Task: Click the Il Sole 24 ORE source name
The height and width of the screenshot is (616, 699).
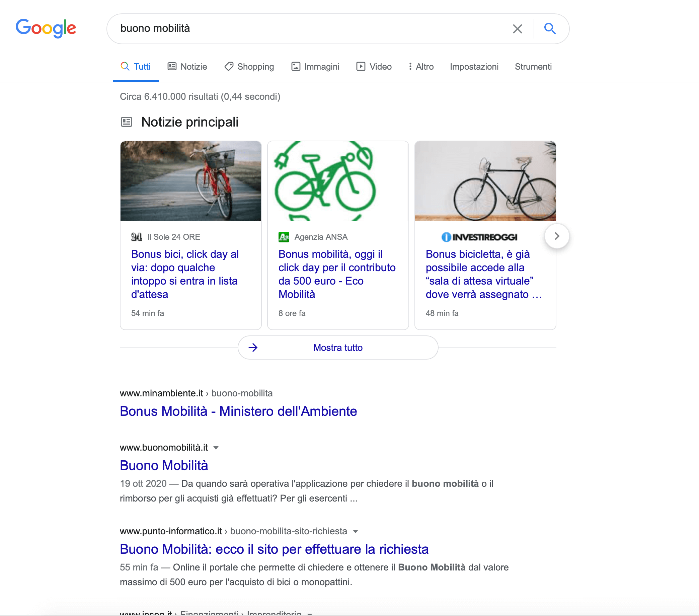Action: coord(174,237)
